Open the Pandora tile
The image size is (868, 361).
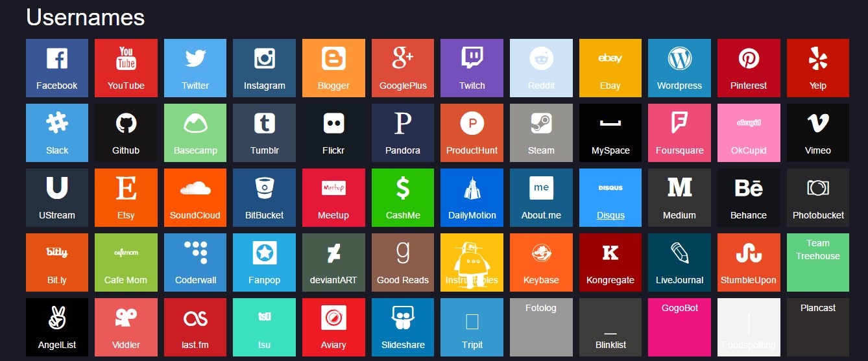[x=403, y=133]
